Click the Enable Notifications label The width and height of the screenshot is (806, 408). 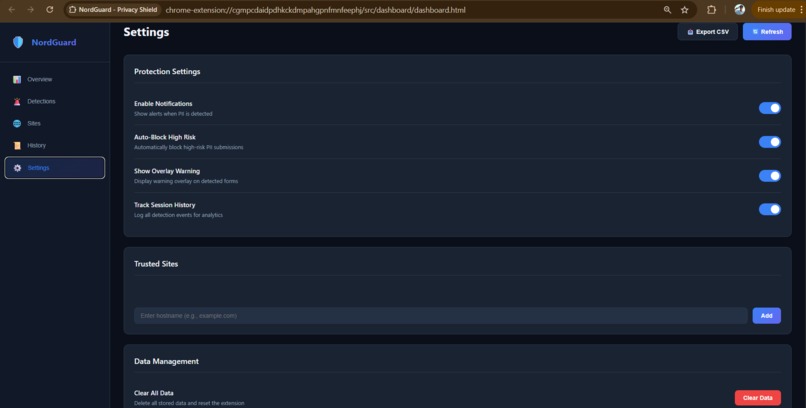point(163,104)
